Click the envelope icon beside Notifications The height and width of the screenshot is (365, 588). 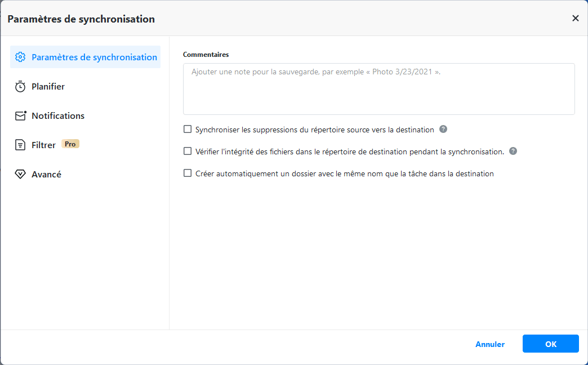pyautogui.click(x=20, y=116)
